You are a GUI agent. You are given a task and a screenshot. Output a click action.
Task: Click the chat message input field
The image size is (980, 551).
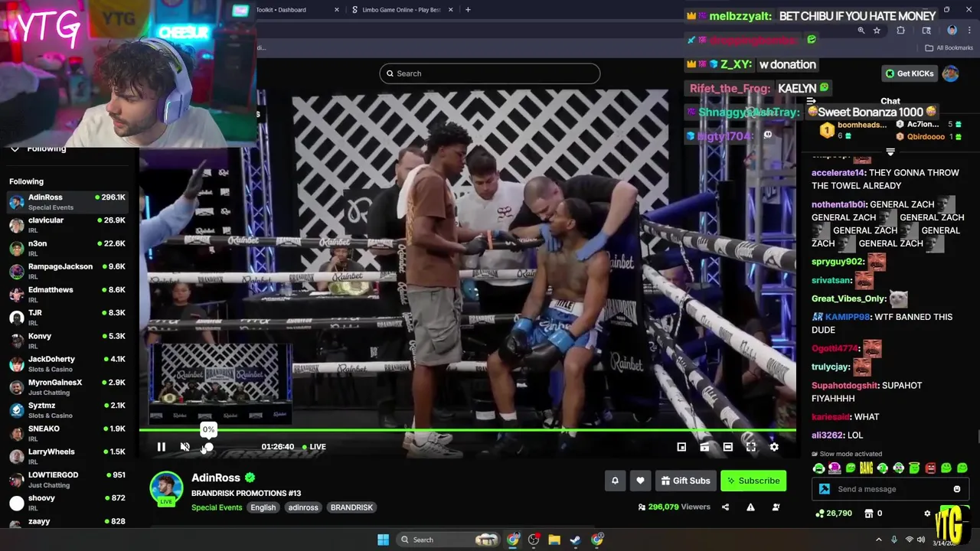click(891, 489)
